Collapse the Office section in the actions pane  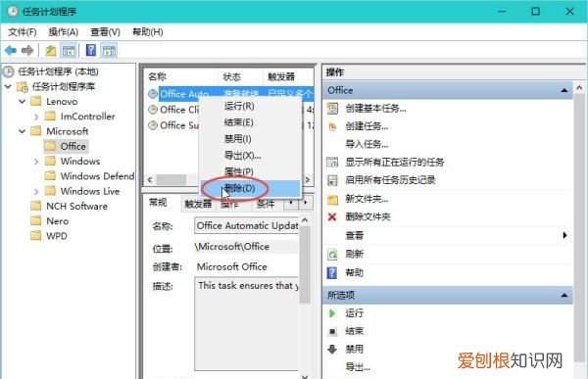[564, 90]
